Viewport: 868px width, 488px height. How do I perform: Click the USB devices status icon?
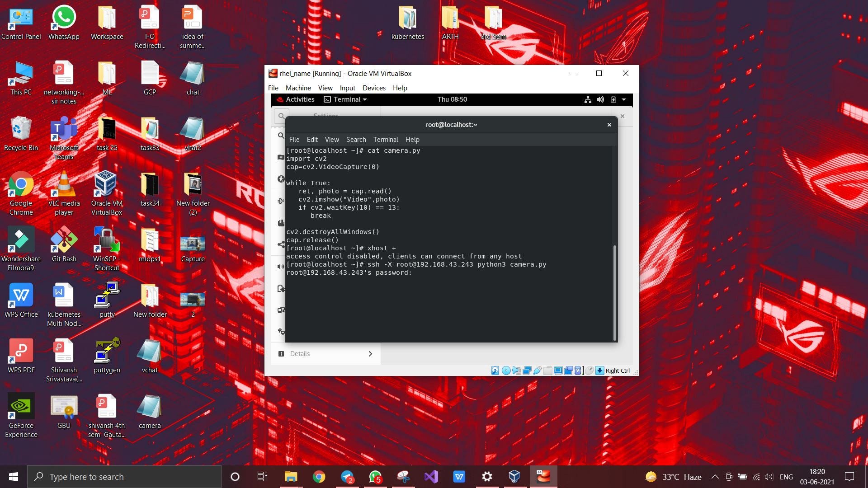(x=538, y=371)
